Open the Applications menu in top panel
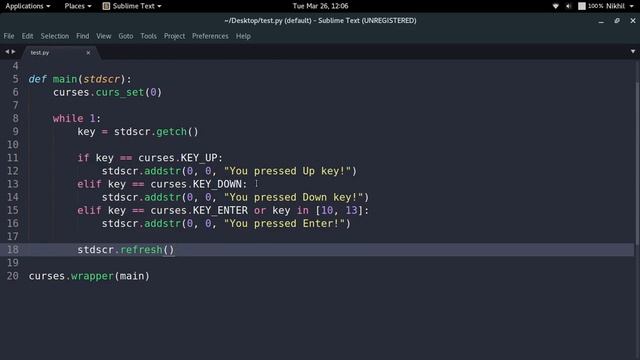 (x=28, y=6)
